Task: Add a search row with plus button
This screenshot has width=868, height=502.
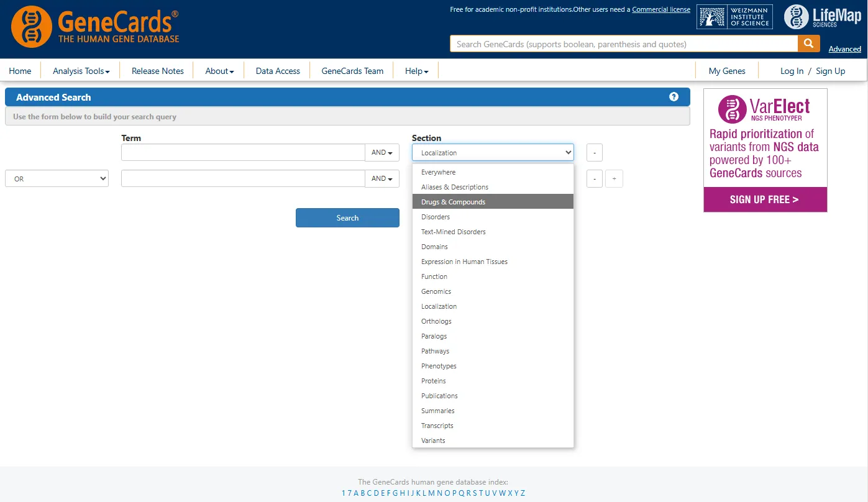Action: 614,179
